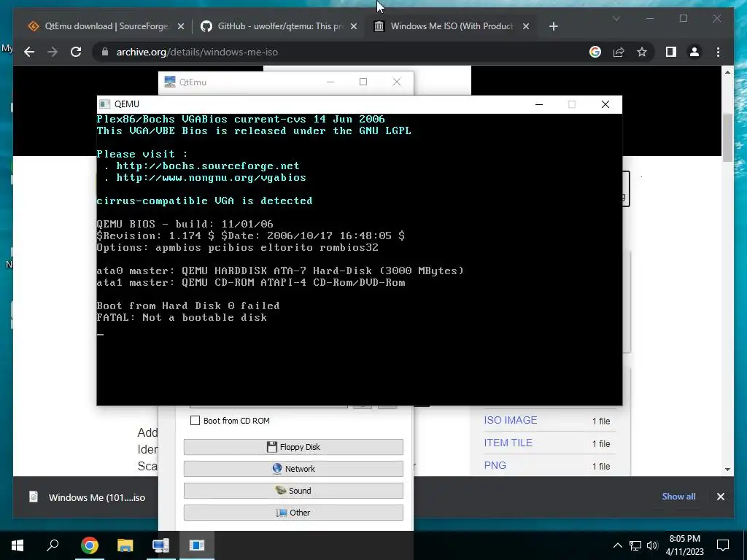The width and height of the screenshot is (747, 560).
Task: Close the Windows Me ISO tab
Action: pos(526,26)
